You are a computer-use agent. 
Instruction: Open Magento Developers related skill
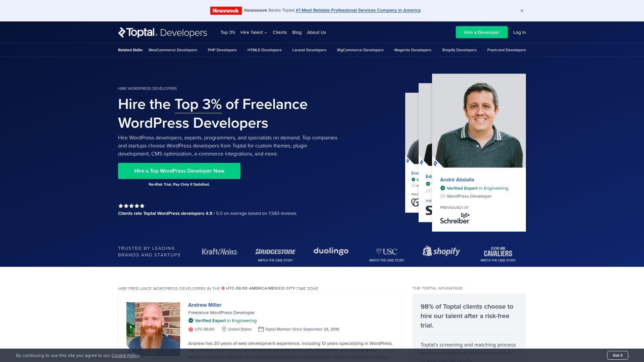(413, 50)
